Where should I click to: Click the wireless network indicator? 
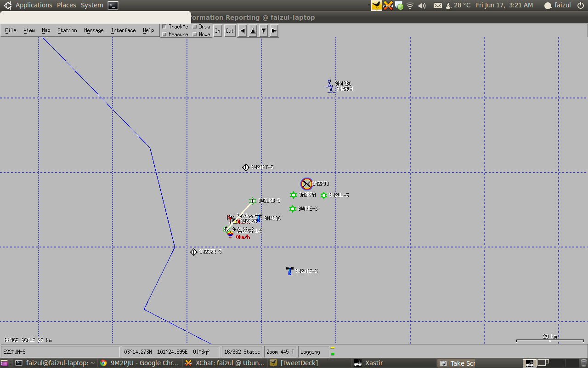click(x=410, y=6)
